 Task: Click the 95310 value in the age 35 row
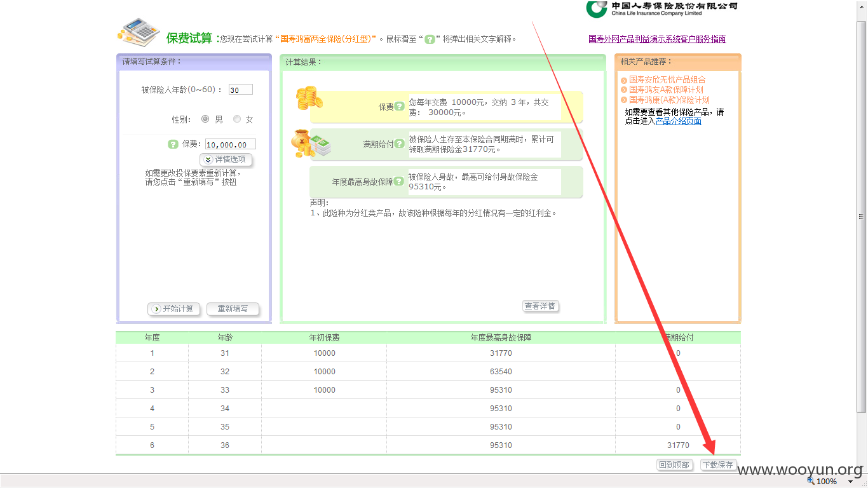point(501,427)
